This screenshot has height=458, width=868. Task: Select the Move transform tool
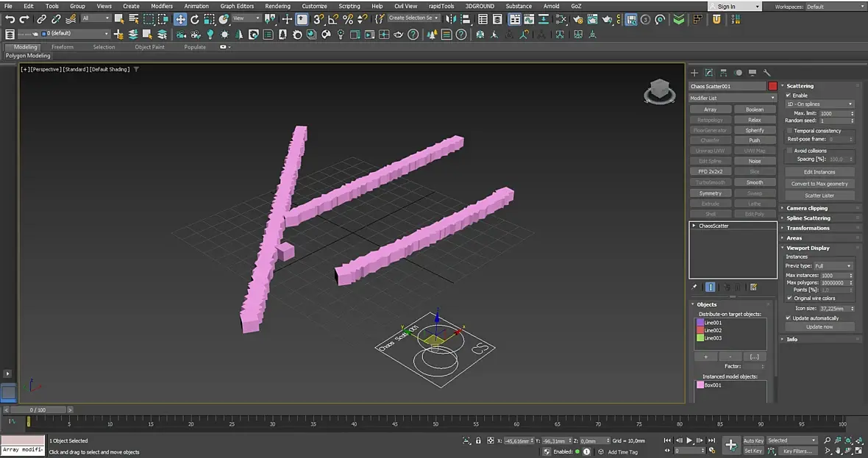180,19
